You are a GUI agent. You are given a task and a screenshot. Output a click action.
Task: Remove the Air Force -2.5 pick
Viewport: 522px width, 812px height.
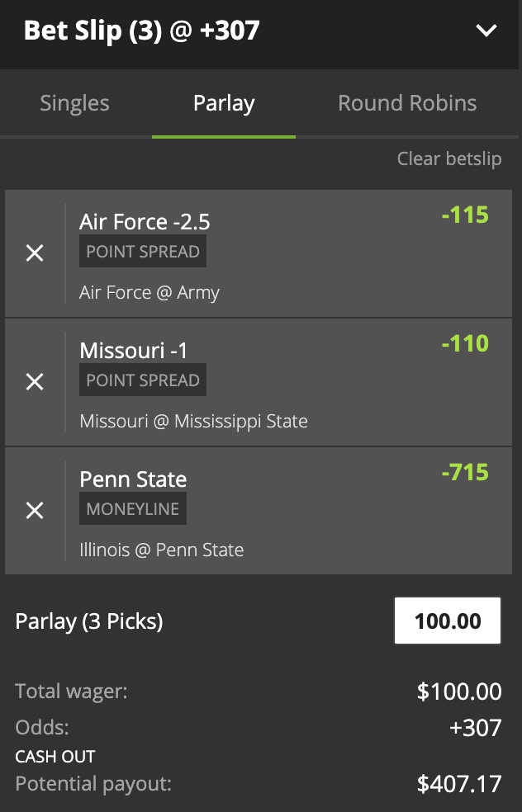tap(35, 253)
